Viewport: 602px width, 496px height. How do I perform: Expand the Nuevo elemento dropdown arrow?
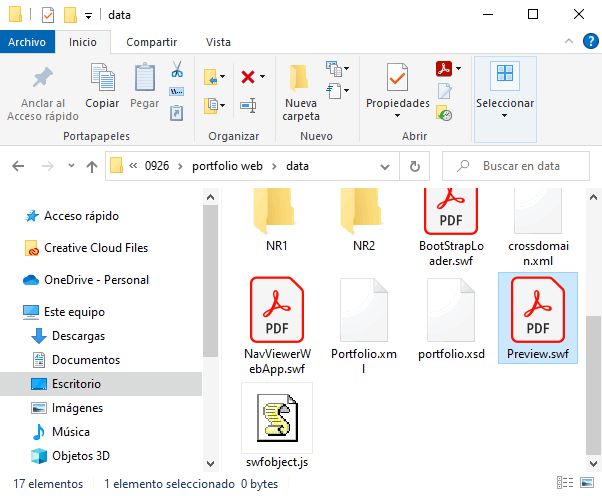347,69
